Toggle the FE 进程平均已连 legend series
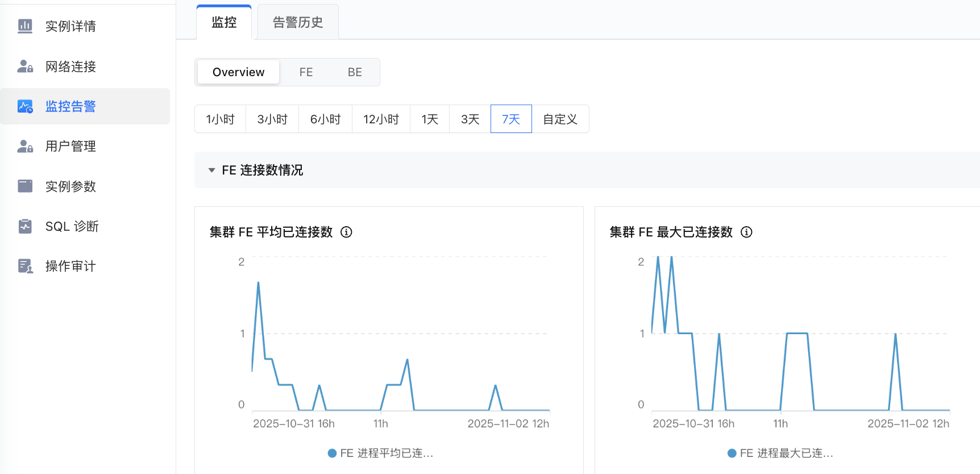 pos(381,453)
